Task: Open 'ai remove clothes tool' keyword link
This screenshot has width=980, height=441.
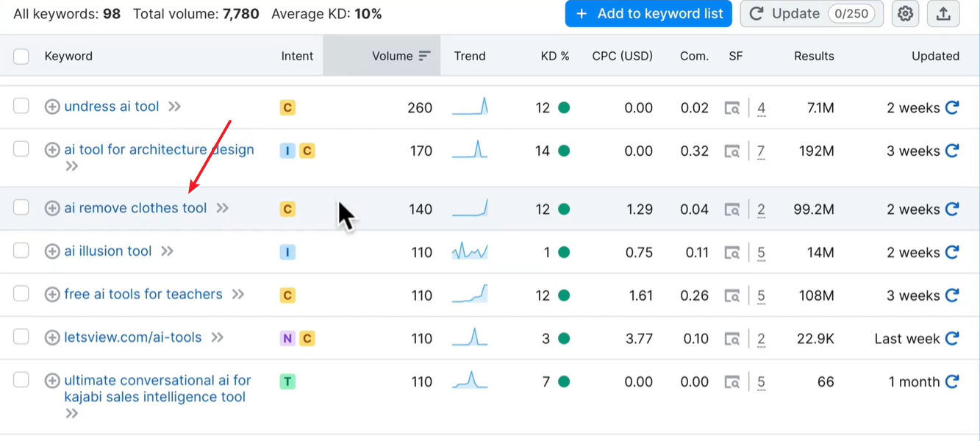Action: pyautogui.click(x=135, y=208)
